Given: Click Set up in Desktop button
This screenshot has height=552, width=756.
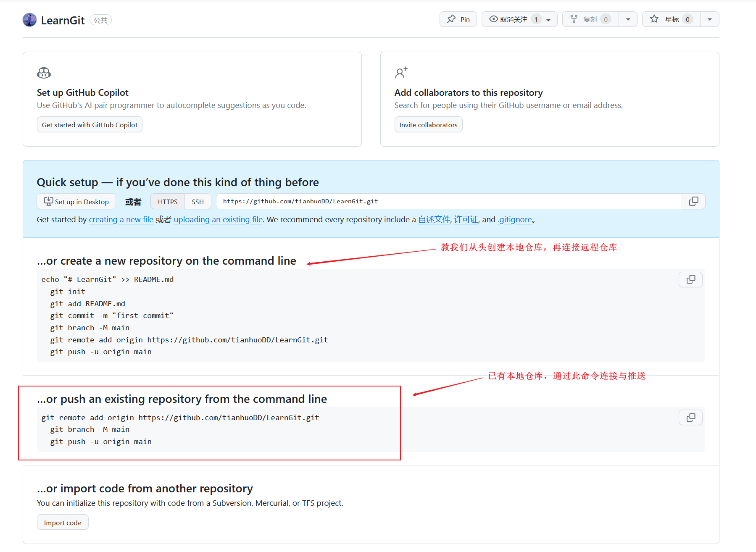Looking at the screenshot, I should (76, 202).
